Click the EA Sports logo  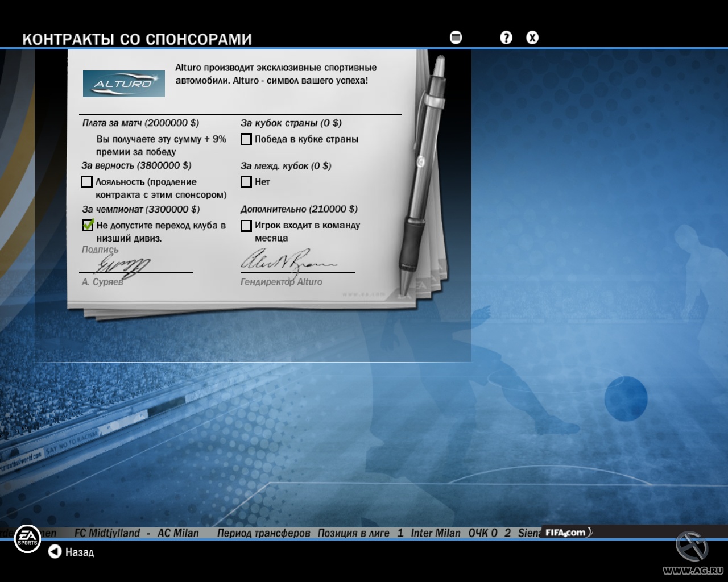[27, 538]
